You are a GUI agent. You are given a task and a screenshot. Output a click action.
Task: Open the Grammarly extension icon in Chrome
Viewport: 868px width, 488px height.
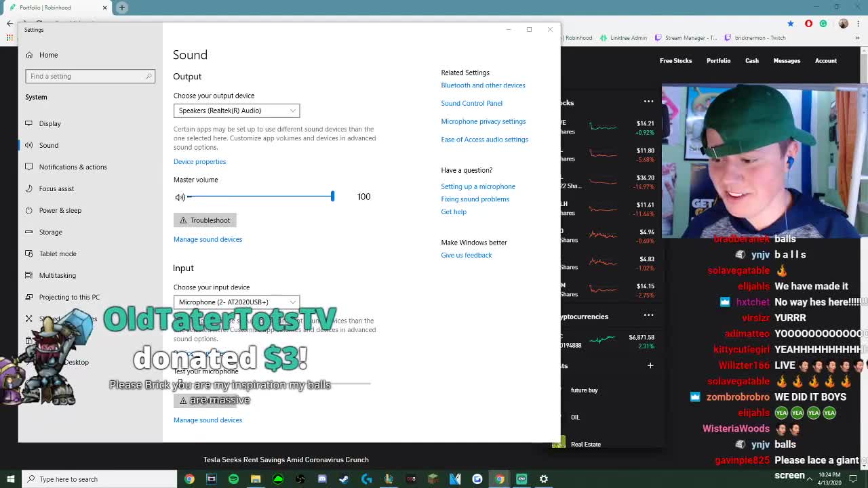tap(823, 24)
